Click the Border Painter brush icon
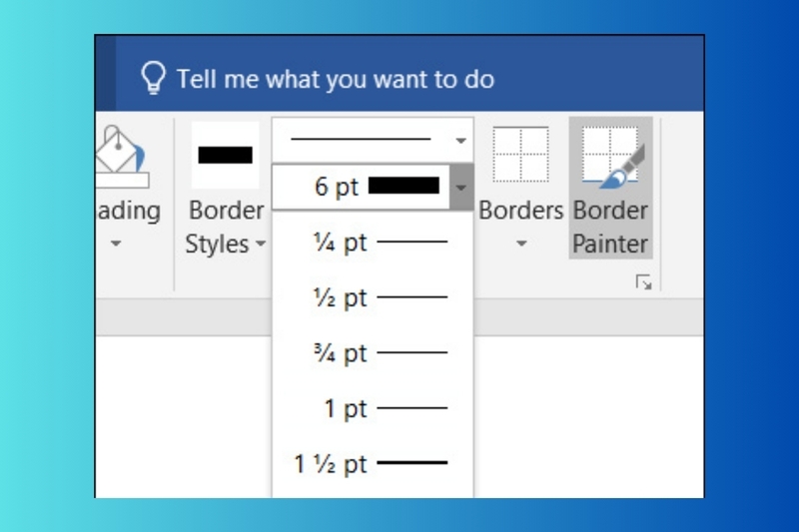This screenshot has width=799, height=532. click(x=611, y=157)
